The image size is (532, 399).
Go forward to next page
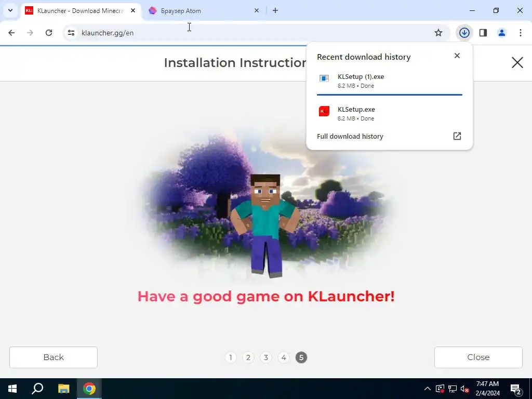(x=30, y=33)
